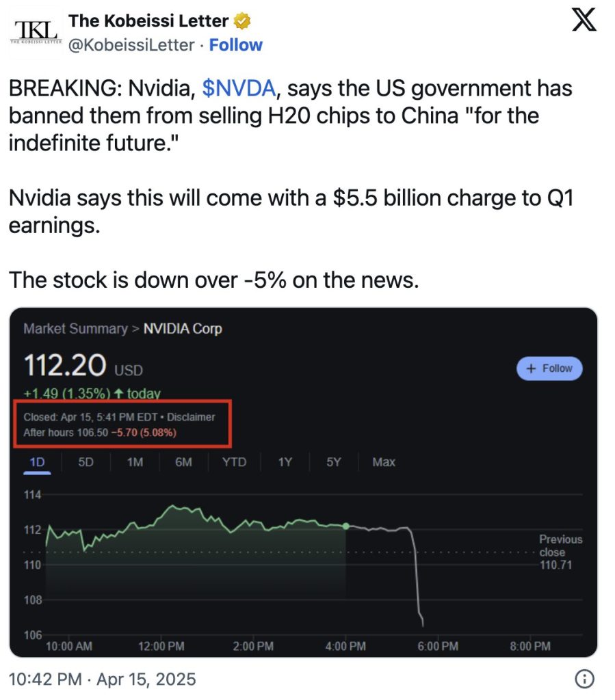Click the gold verified badge

pos(243,21)
